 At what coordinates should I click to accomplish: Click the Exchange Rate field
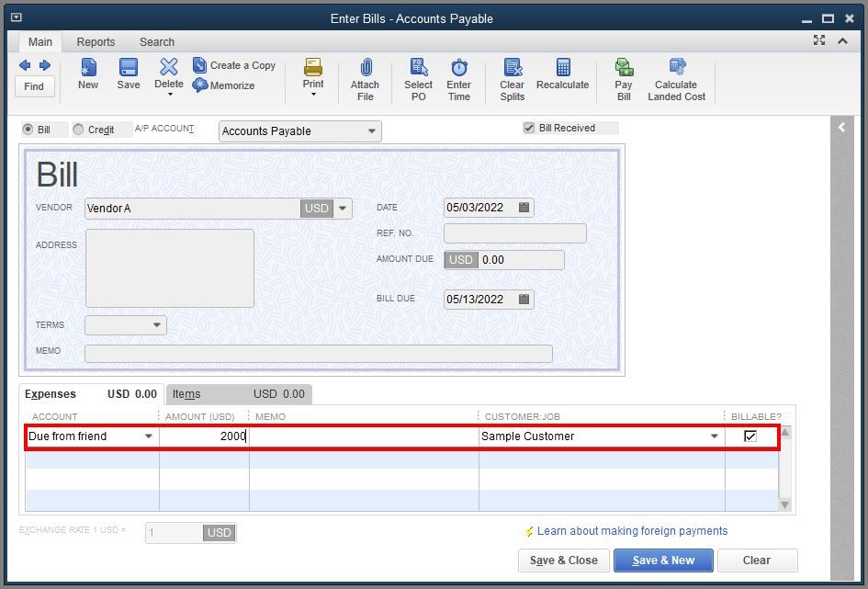(174, 533)
